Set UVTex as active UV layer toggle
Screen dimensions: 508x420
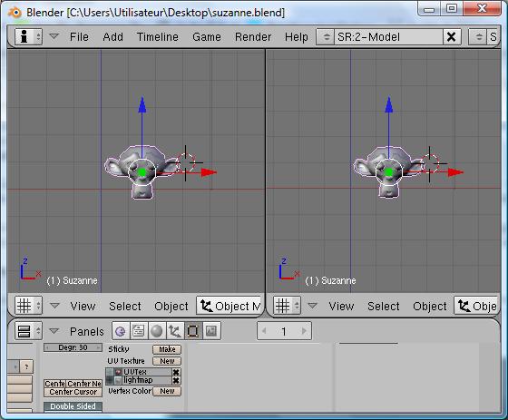[110, 372]
